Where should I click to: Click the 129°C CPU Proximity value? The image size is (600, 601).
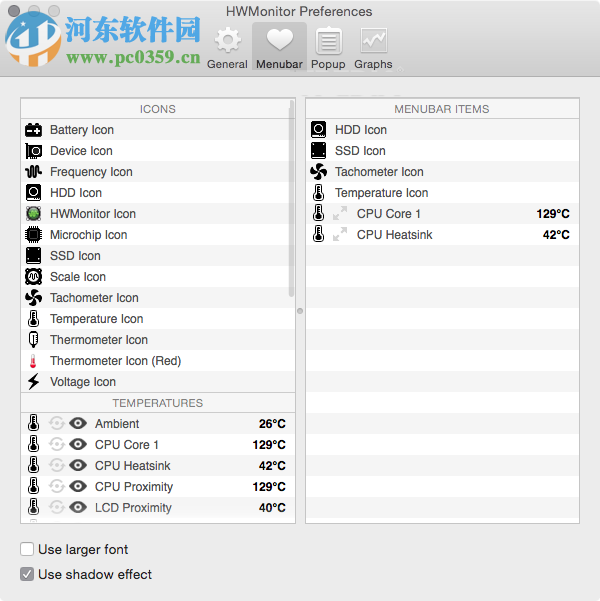click(269, 487)
